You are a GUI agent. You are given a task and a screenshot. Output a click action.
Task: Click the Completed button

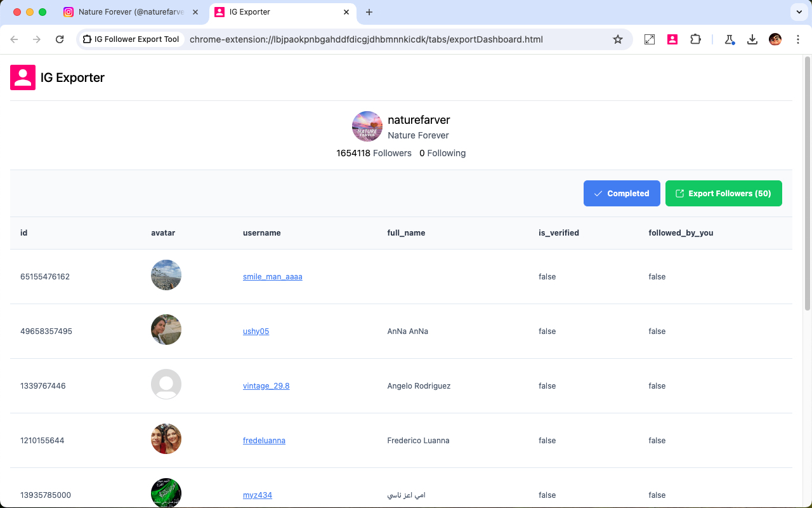[x=622, y=194]
